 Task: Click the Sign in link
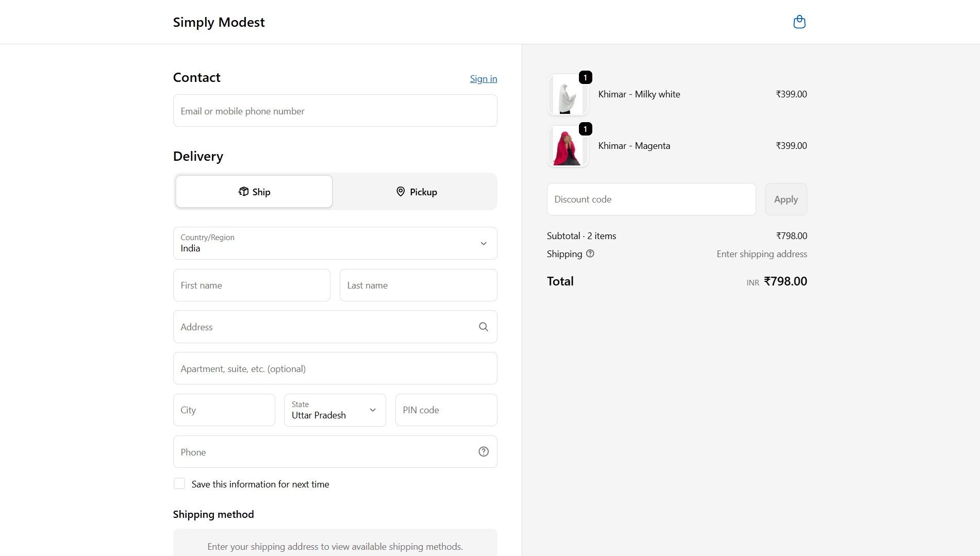point(483,78)
